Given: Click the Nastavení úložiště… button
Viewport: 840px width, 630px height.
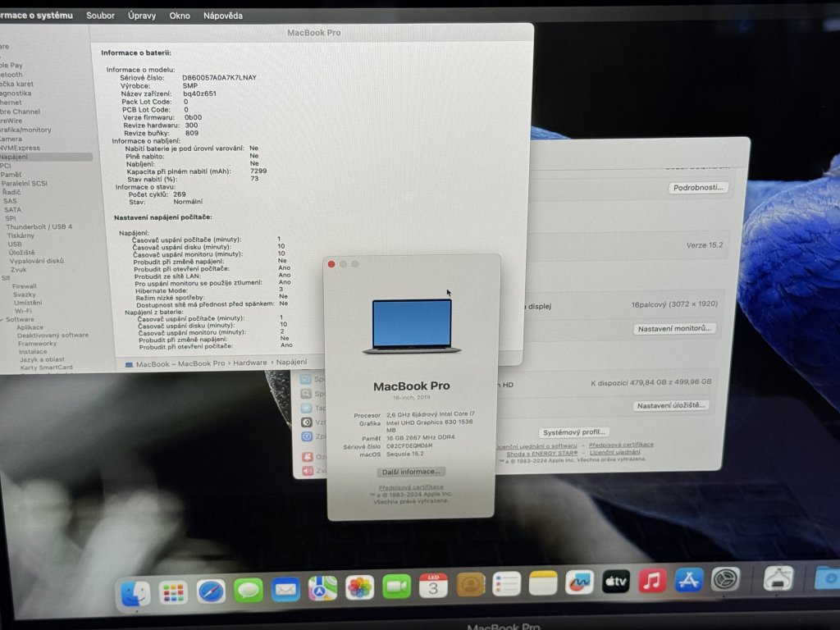Looking at the screenshot, I should [671, 405].
